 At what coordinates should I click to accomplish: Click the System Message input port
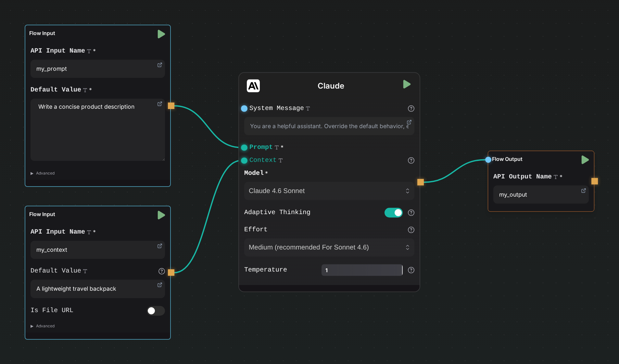pyautogui.click(x=244, y=108)
